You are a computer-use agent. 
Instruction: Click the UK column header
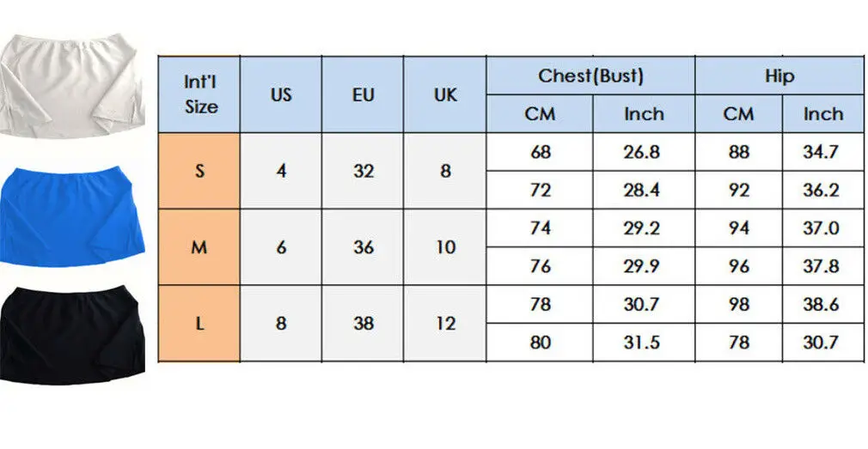pyautogui.click(x=444, y=94)
